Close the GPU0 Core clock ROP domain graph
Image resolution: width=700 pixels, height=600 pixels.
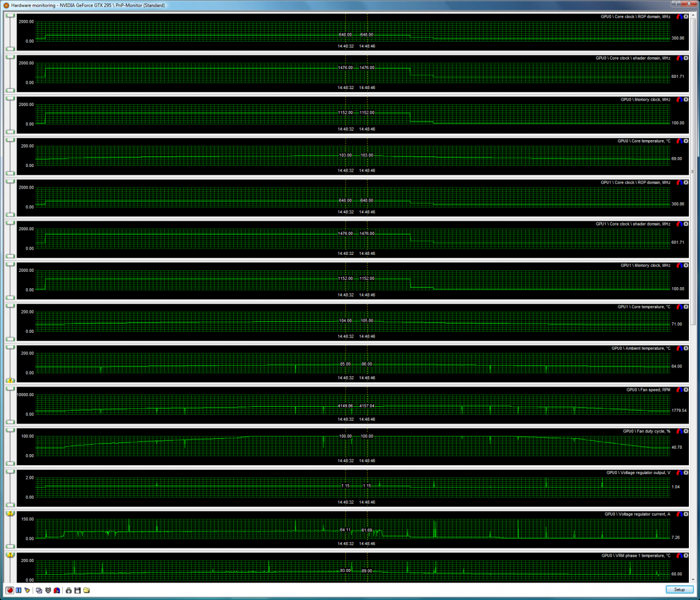point(686,16)
